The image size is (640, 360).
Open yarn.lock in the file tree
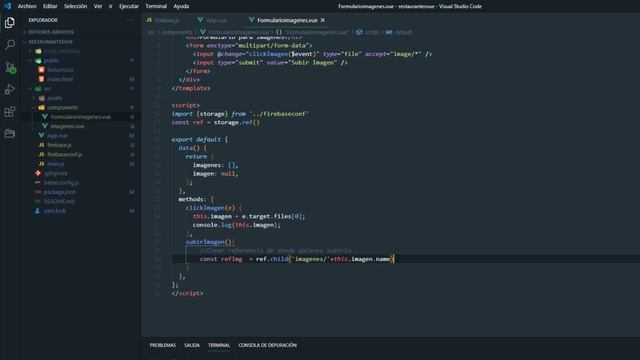point(55,211)
